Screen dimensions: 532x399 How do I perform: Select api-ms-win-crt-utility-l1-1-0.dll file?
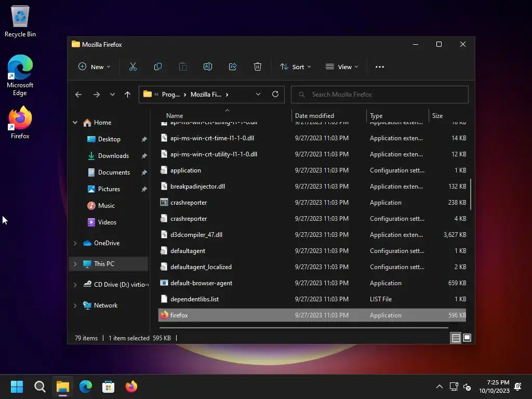pos(312,154)
